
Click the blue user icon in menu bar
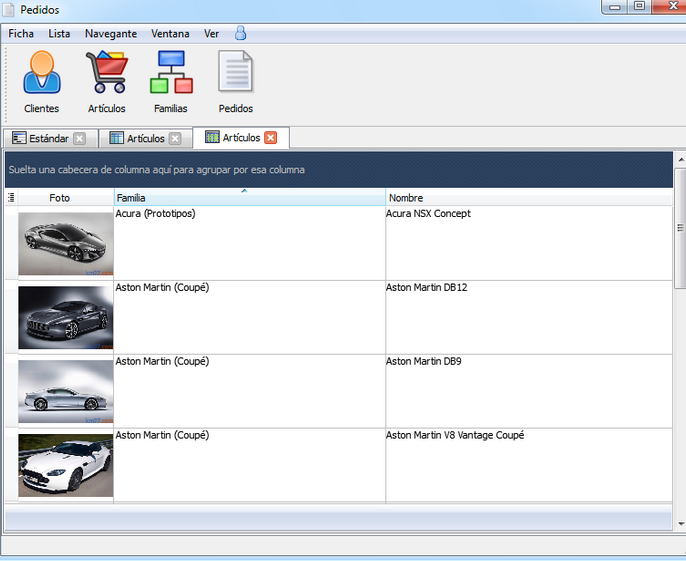240,33
